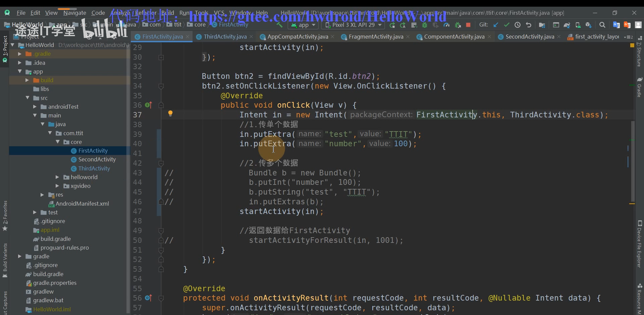This screenshot has width=644, height=315.
Task: Click the yellow inspection status indicator
Action: coord(632,45)
